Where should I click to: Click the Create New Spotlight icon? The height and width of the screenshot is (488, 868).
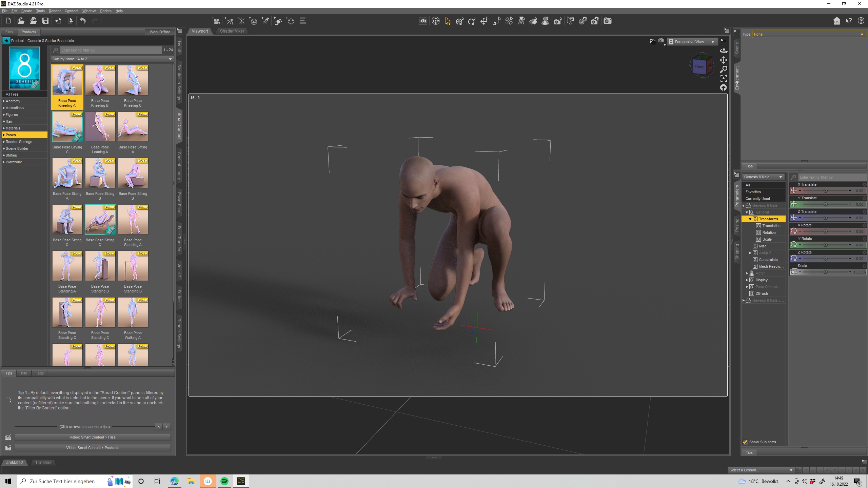265,21
